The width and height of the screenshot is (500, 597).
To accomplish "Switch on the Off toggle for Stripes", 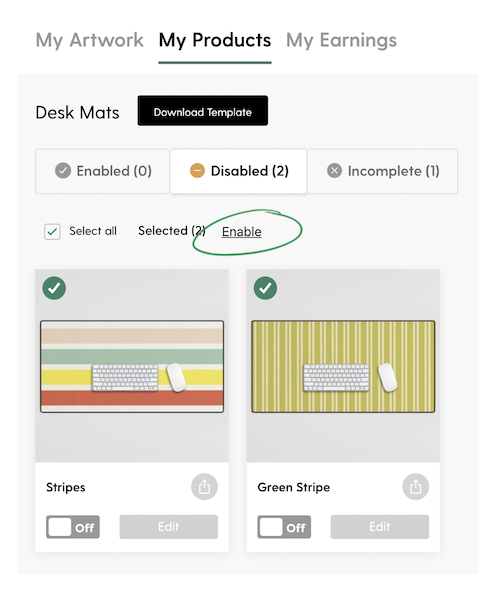I will [x=73, y=527].
